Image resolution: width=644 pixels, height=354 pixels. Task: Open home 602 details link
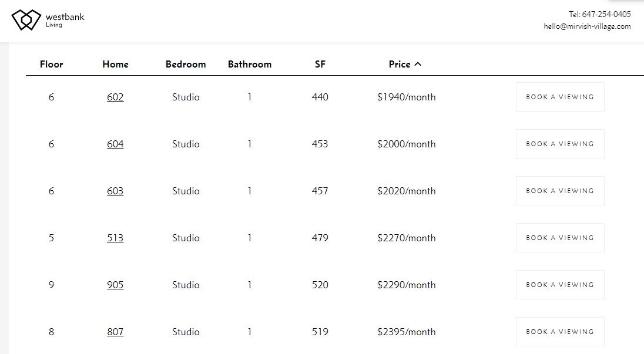tap(115, 97)
